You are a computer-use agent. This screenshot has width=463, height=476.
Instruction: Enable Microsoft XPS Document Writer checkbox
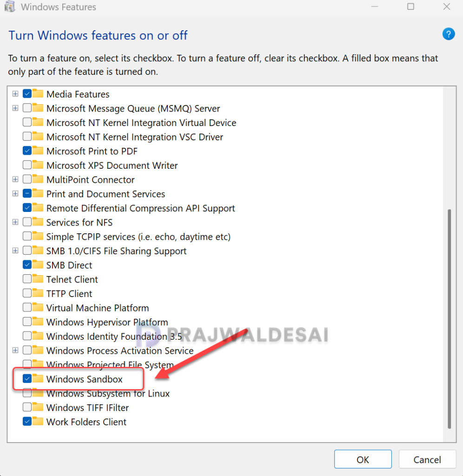(27, 165)
